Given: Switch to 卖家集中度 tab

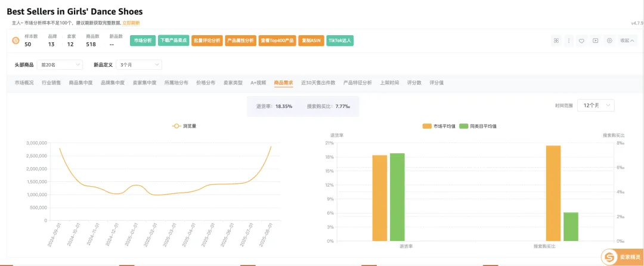Looking at the screenshot, I should point(144,82).
